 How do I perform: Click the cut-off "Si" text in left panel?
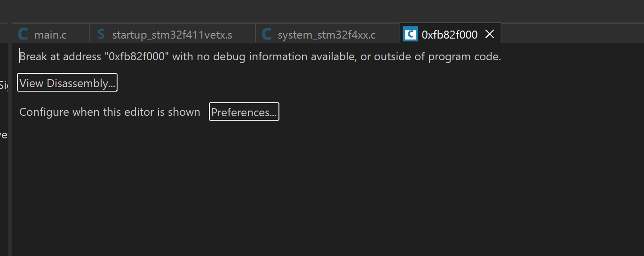coord(4,85)
